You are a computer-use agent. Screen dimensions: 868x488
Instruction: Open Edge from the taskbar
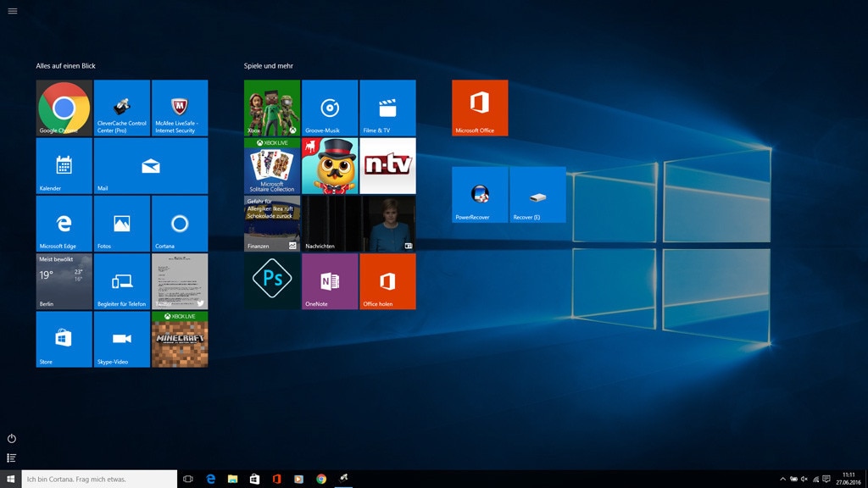(x=211, y=479)
